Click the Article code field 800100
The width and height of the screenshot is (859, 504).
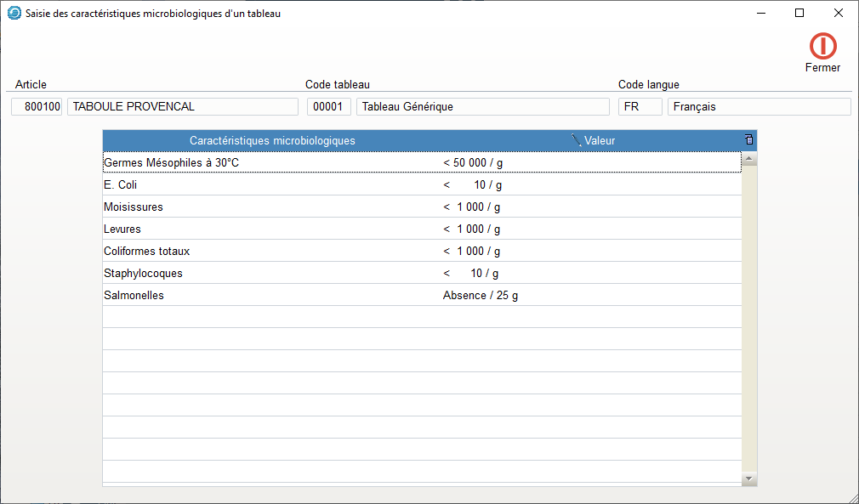click(x=37, y=106)
